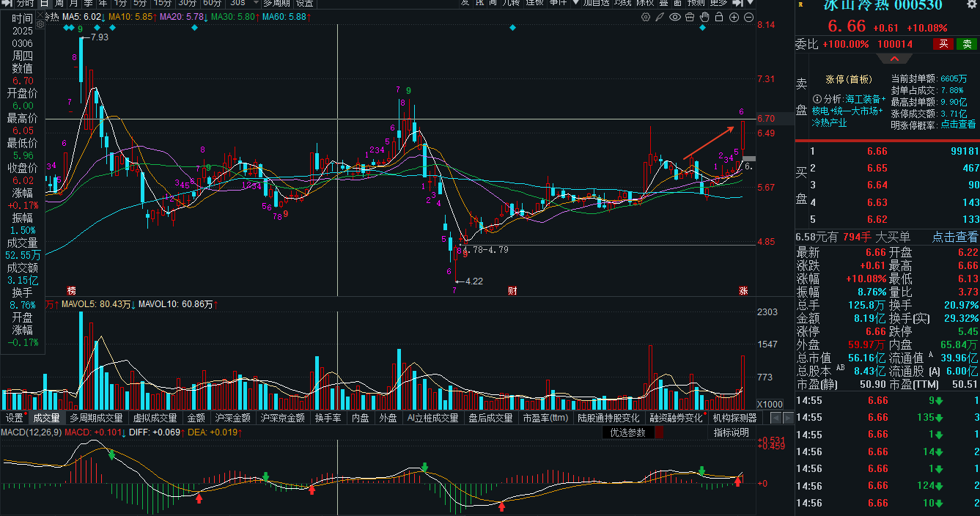This screenshot has height=516, width=980.
Task: Select the 周 weekly period tab
Action: (59, 3)
